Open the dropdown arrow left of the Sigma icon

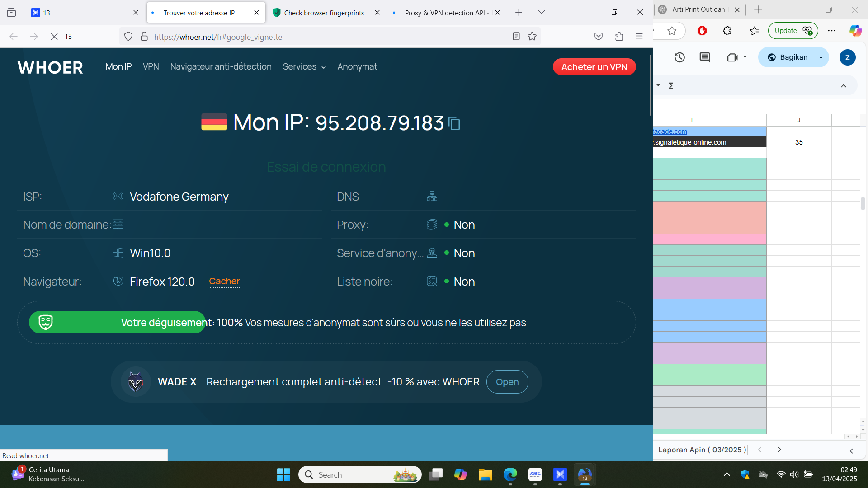[x=658, y=85]
